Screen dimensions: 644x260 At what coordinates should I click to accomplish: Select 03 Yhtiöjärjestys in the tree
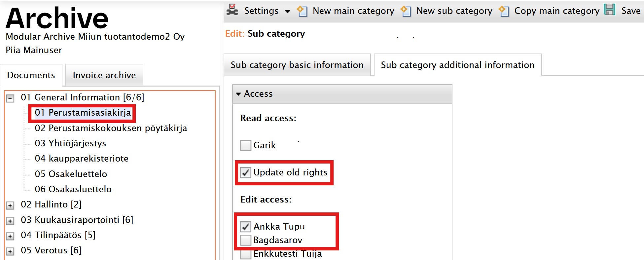click(x=70, y=143)
